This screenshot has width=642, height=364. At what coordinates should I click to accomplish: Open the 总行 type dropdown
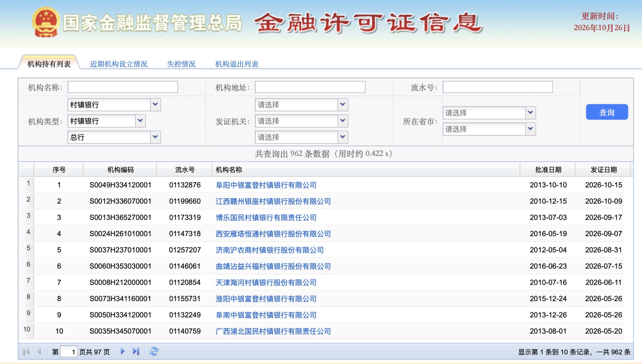pyautogui.click(x=114, y=137)
